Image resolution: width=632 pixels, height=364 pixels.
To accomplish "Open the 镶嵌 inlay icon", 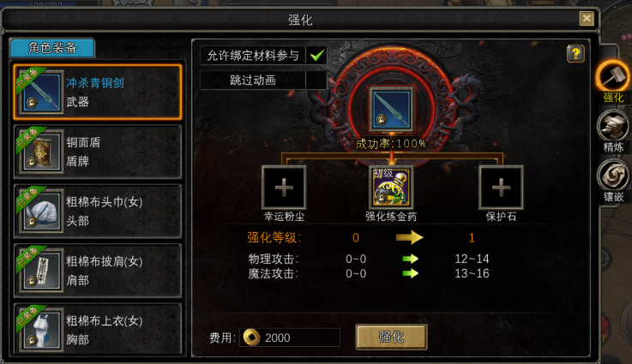I will tap(613, 176).
